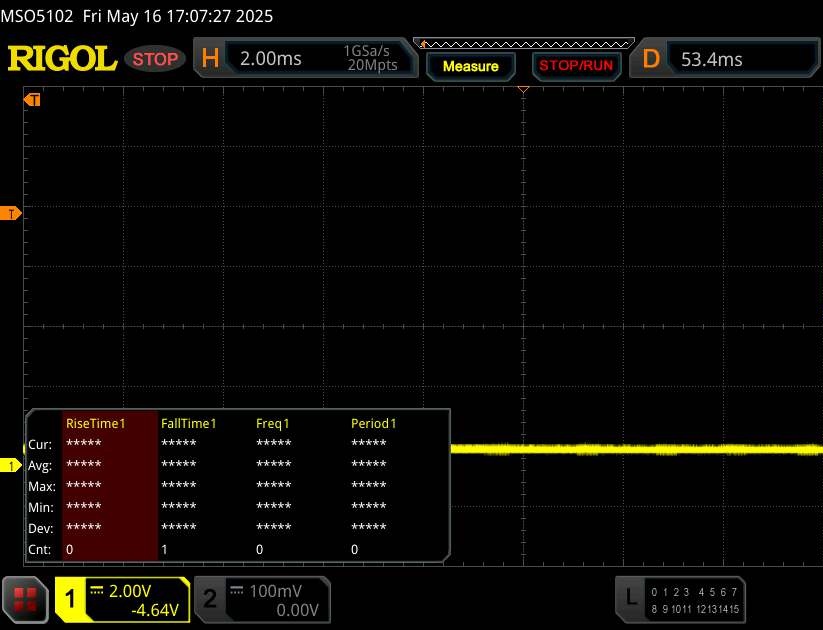Click the digital channels 8–15 row

694,609
